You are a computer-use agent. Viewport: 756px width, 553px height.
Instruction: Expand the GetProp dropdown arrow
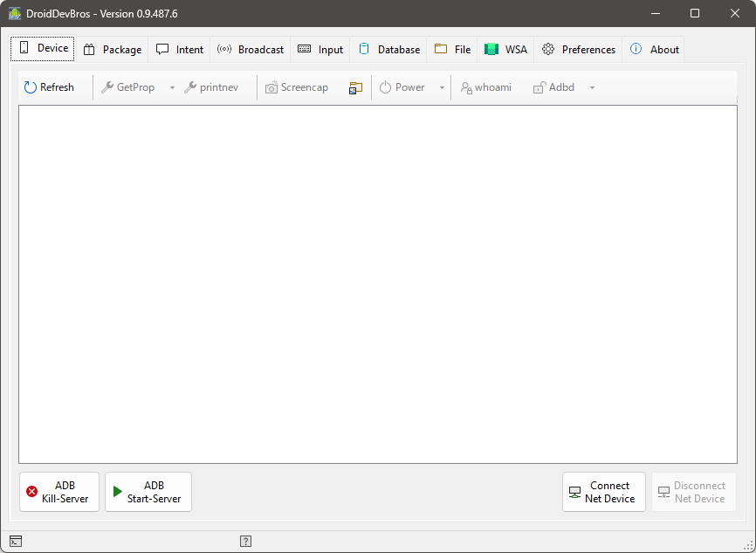tap(172, 88)
